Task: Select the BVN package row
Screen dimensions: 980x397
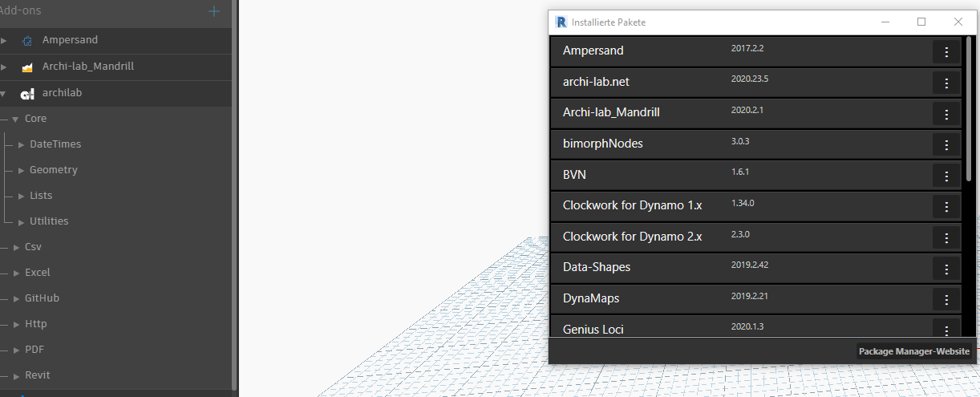Action: (x=756, y=176)
